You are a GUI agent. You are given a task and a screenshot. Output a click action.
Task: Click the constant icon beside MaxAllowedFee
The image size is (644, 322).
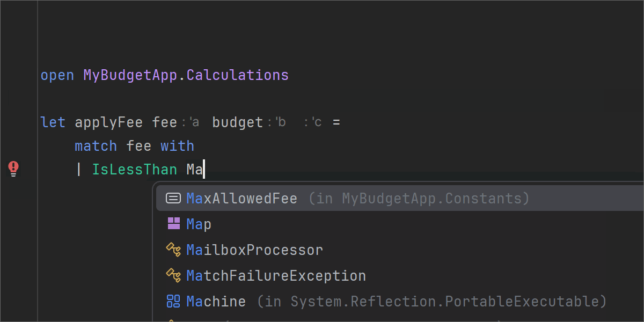pos(173,199)
